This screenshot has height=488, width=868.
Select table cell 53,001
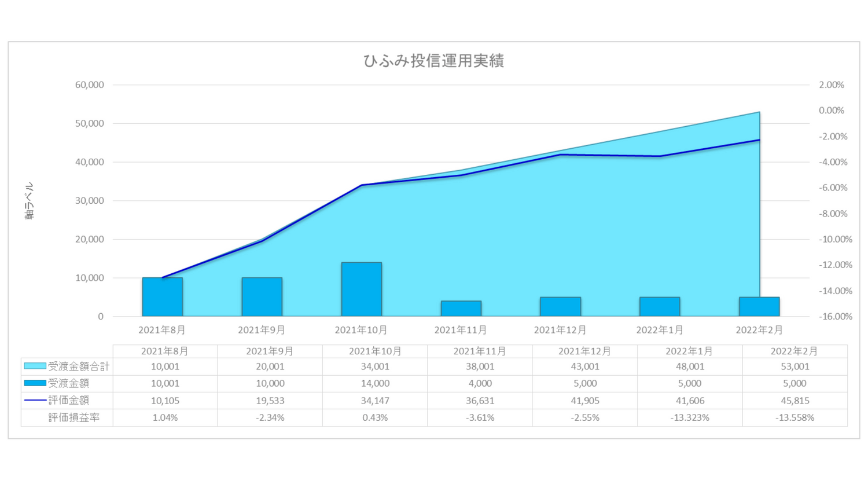(x=795, y=366)
